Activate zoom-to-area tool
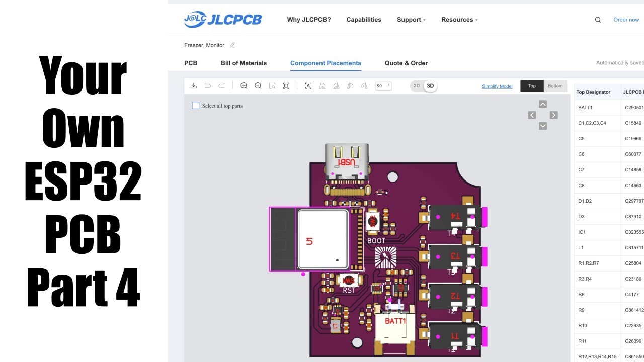Image resolution: width=644 pixels, height=362 pixels. pyautogui.click(x=272, y=86)
